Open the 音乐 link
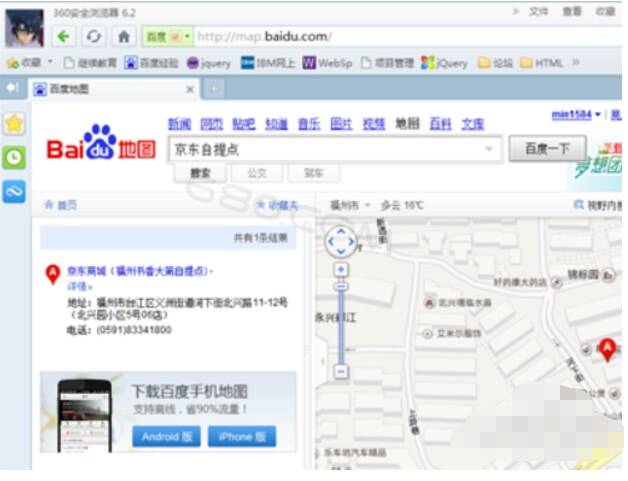 coord(309,124)
